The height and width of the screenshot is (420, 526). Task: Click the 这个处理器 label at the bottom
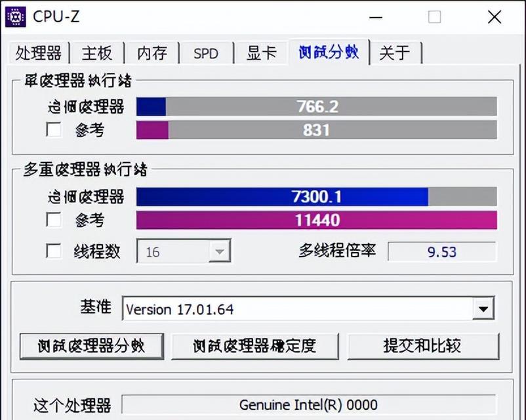72,405
